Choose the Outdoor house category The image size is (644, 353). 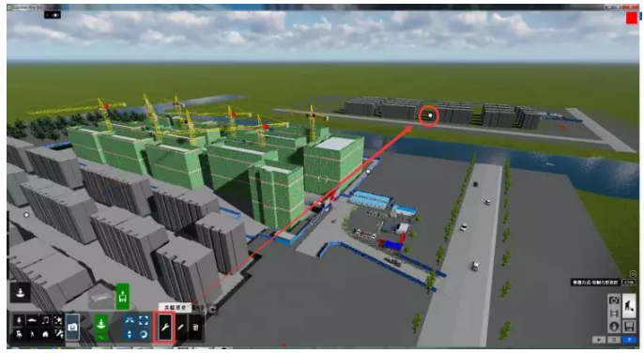point(45,333)
